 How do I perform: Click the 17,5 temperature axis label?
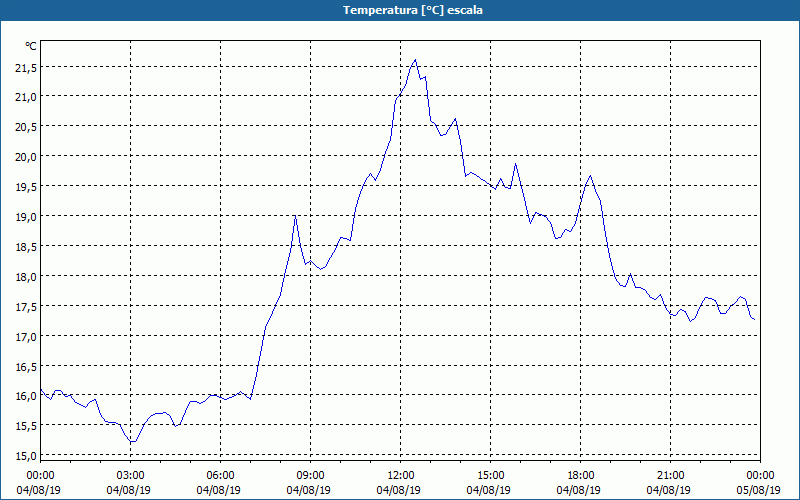[26, 306]
